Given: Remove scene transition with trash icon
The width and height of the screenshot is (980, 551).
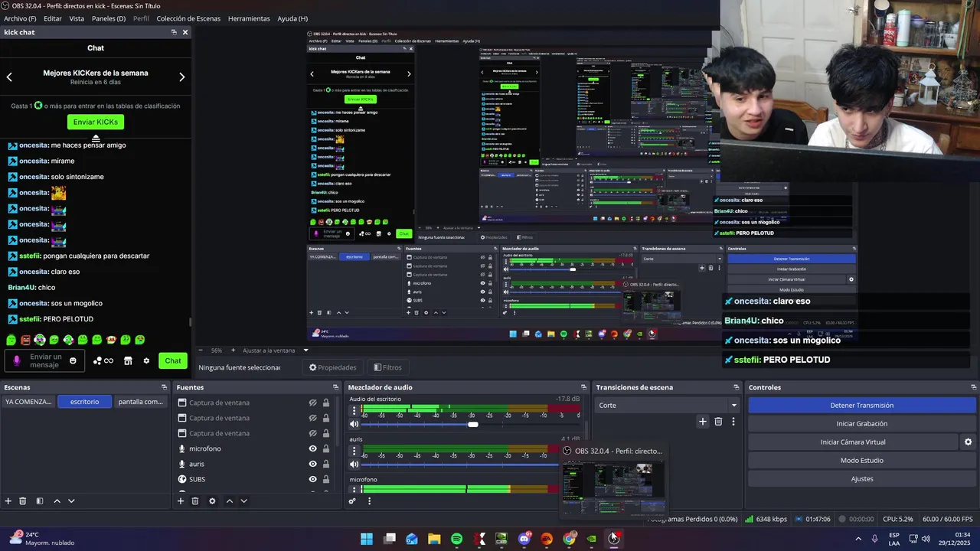Looking at the screenshot, I should [718, 421].
